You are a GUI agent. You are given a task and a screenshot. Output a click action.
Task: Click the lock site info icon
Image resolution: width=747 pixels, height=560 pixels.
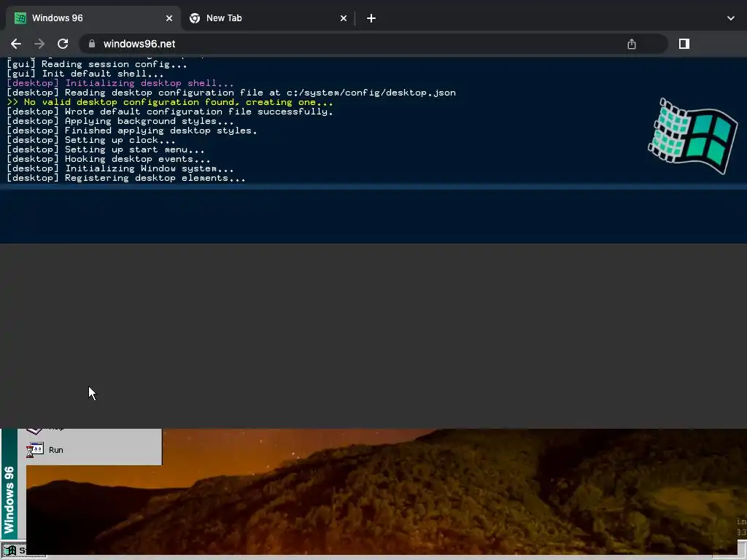click(92, 44)
